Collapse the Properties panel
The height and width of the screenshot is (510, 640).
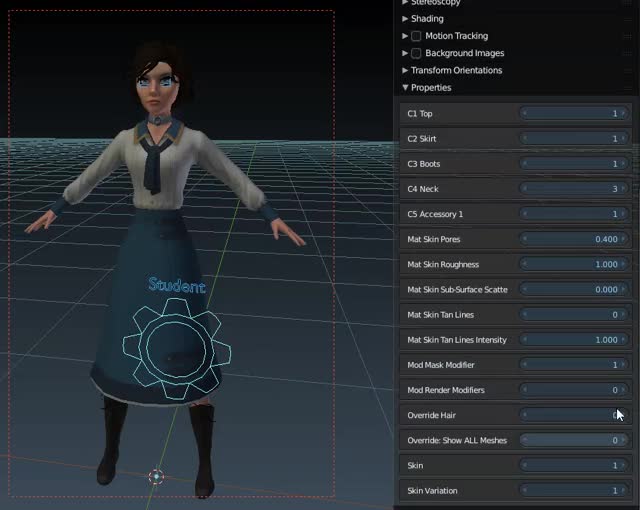[x=405, y=87]
